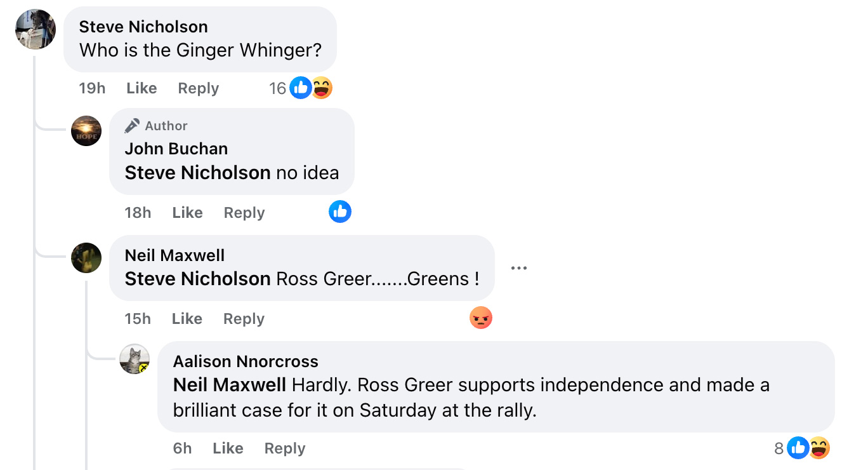The width and height of the screenshot is (868, 470).
Task: Reply to John Buchan's comment
Action: tap(244, 213)
